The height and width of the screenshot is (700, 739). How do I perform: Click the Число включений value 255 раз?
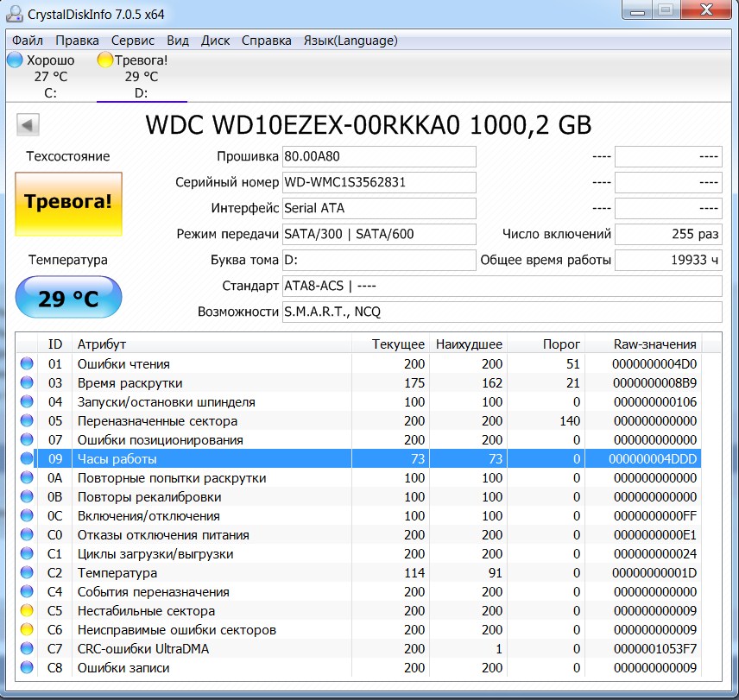668,234
